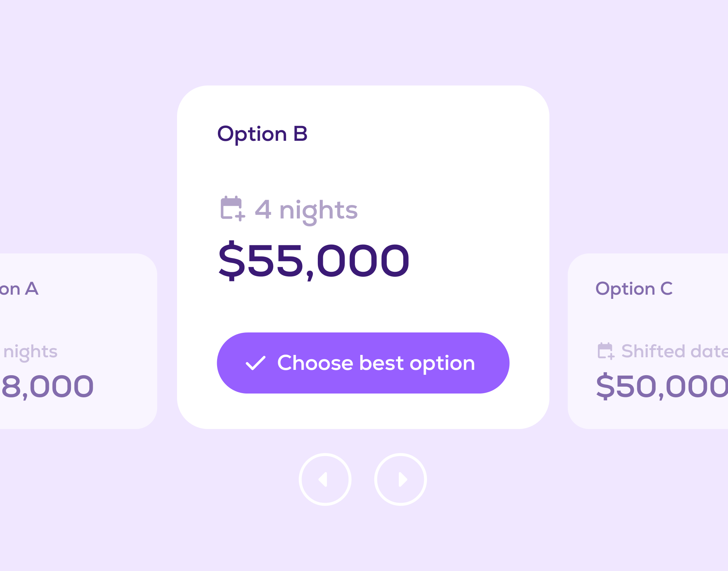Click the calendar icon beside 4 nights
The height and width of the screenshot is (571, 728).
(232, 209)
